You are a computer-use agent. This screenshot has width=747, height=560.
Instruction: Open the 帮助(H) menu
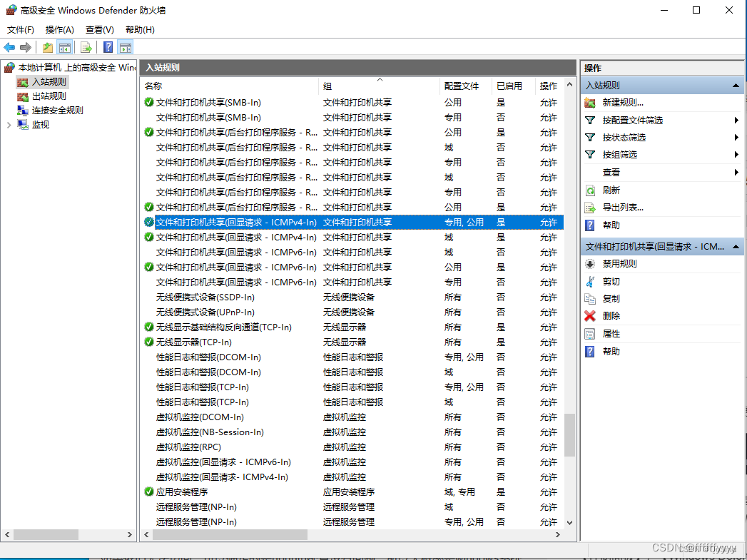click(x=140, y=29)
